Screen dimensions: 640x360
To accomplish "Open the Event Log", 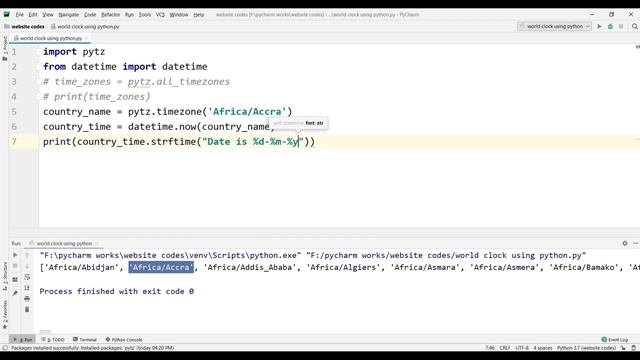I will pyautogui.click(x=615, y=340).
